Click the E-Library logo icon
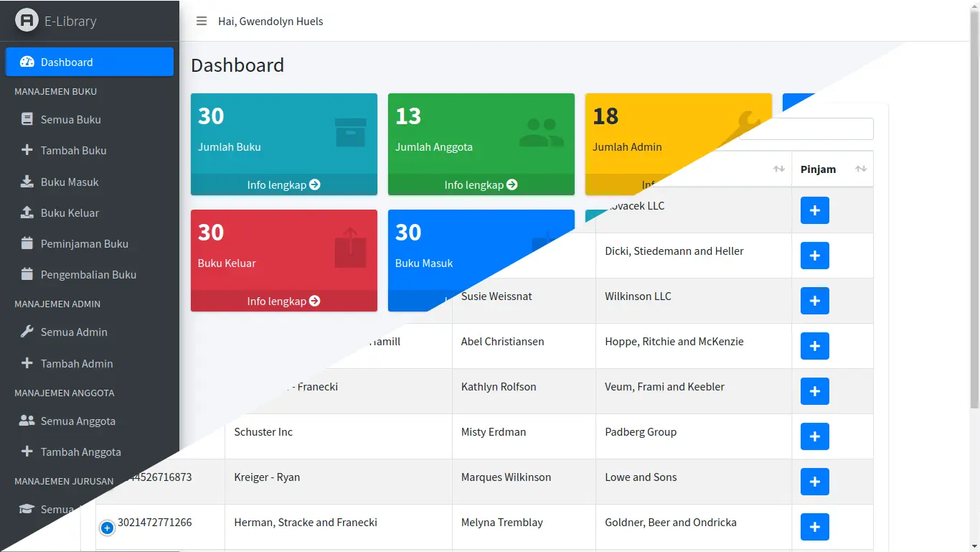The image size is (980, 552). point(27,20)
